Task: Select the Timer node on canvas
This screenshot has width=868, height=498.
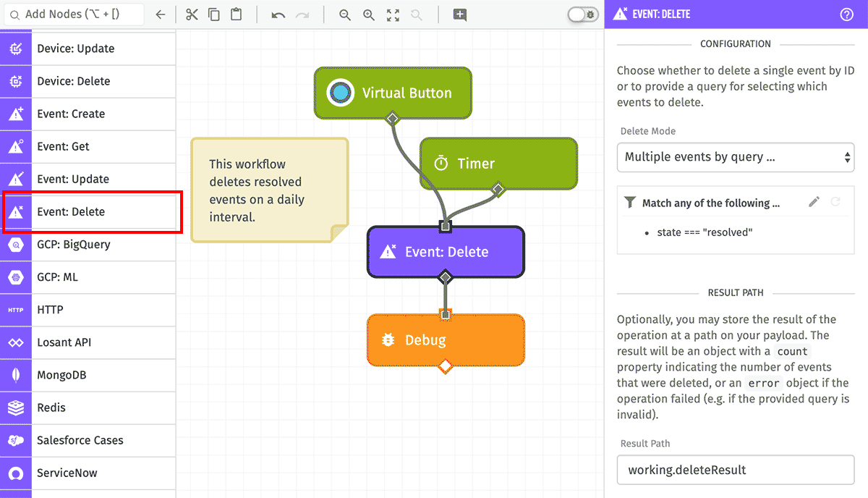Action: (498, 164)
